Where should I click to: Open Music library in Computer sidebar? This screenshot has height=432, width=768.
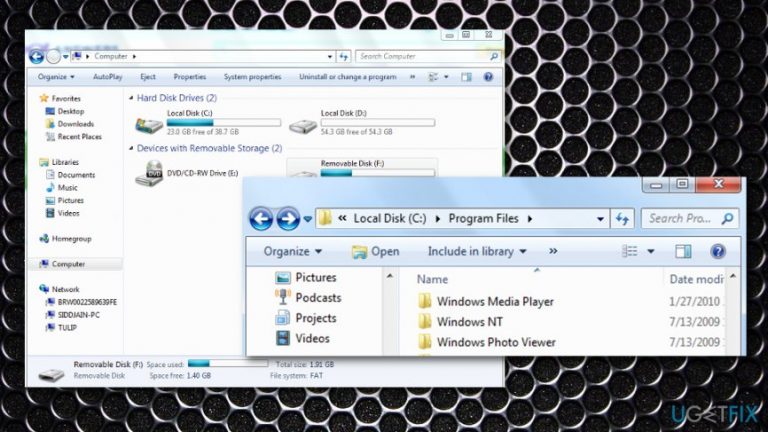click(61, 188)
